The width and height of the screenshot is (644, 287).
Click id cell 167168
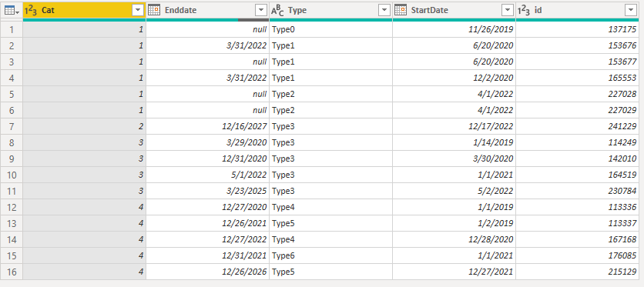(577, 239)
